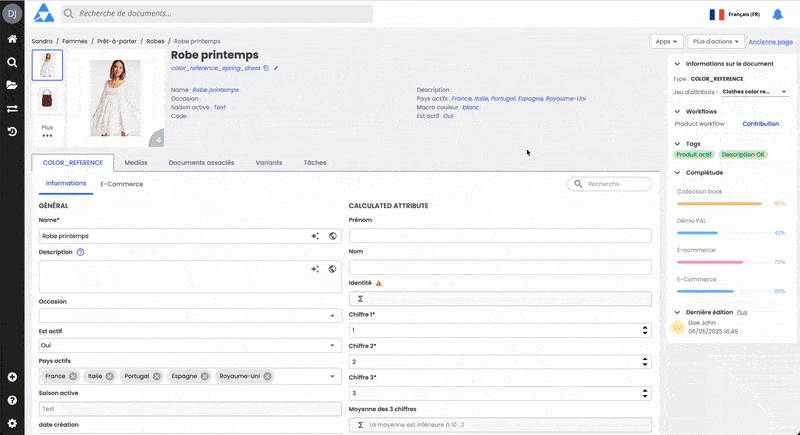This screenshot has width=800, height=435.
Task: Click the globe icon in Description field
Action: click(333, 269)
